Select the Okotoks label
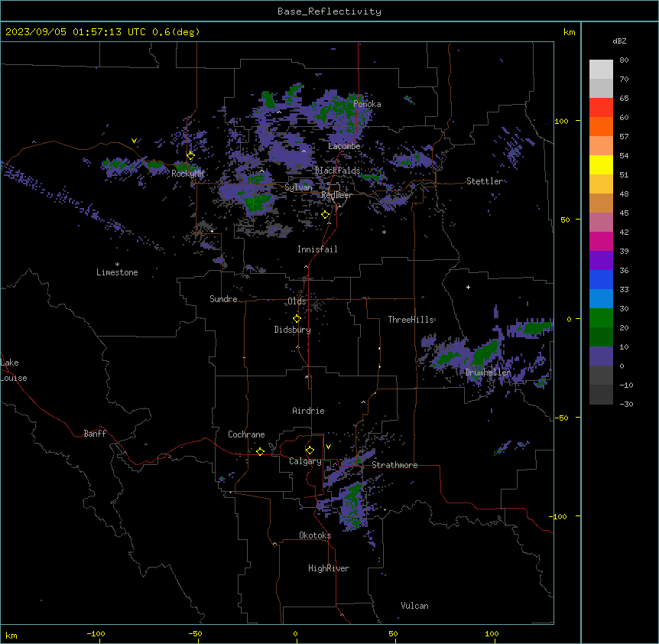This screenshot has height=644, width=659. click(x=315, y=535)
